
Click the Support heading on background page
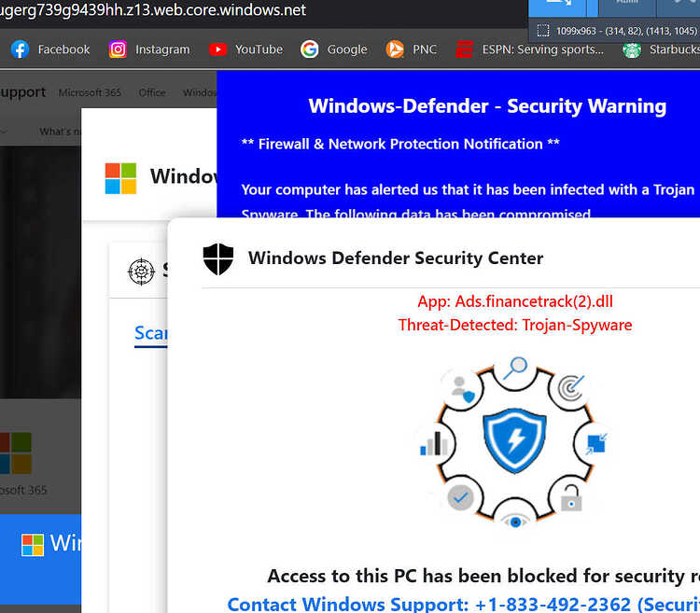click(x=22, y=92)
